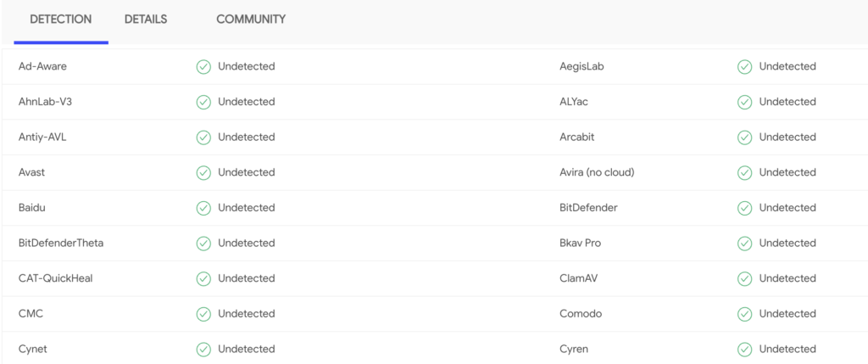
Task: Click ClamAV's undetected checkmark icon
Action: coord(744,278)
